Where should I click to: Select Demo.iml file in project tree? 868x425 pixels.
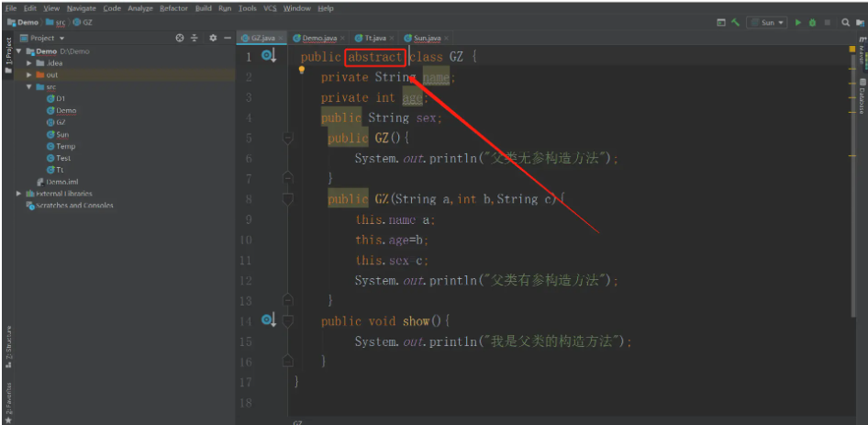pos(58,182)
